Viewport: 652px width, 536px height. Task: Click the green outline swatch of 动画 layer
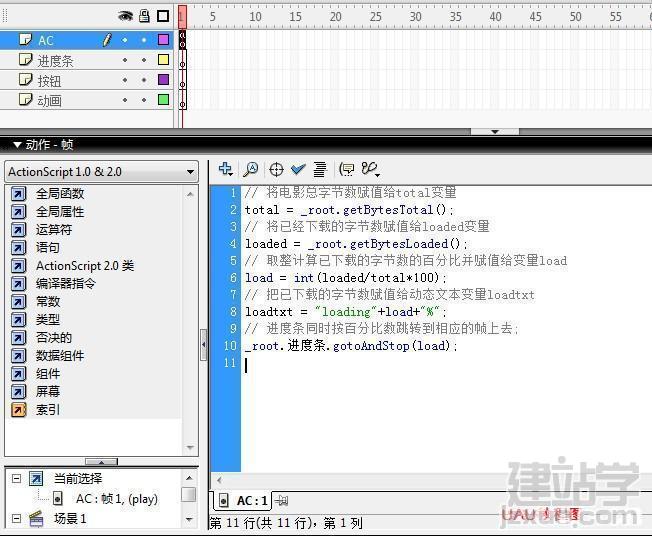163,99
